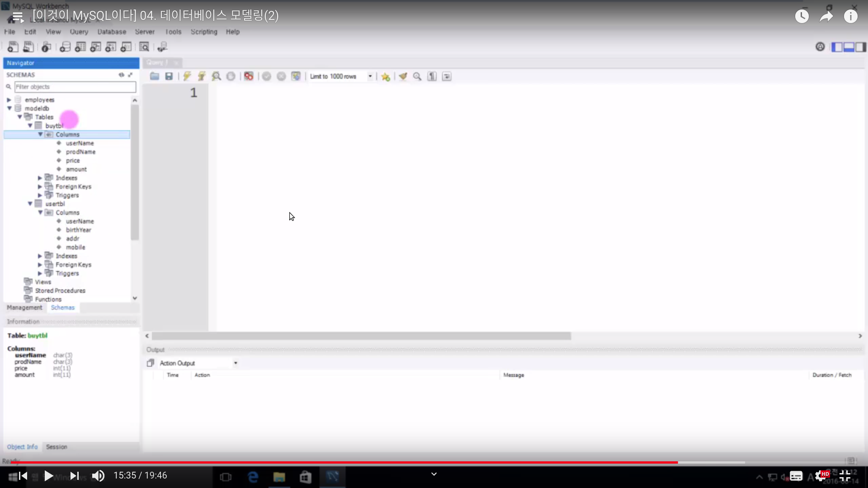Collapse the buytbl Columns node
The image size is (868, 488).
(40, 135)
